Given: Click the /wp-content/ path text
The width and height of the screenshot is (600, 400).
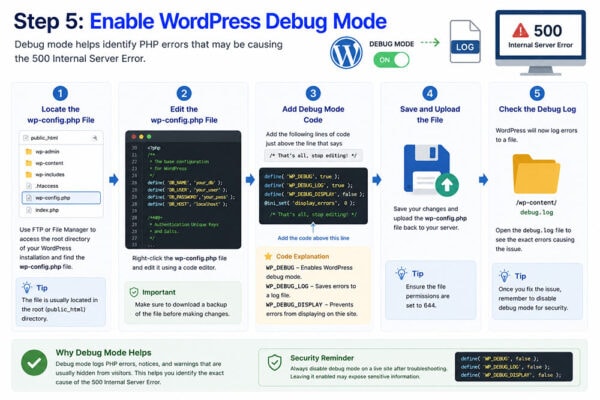Looking at the screenshot, I should tap(536, 202).
